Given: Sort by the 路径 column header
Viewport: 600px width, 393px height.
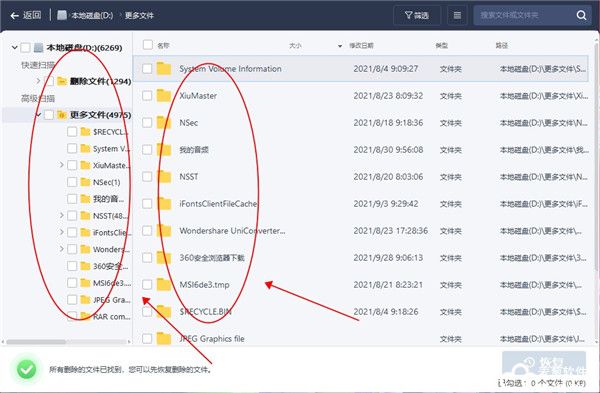Looking at the screenshot, I should click(x=502, y=46).
